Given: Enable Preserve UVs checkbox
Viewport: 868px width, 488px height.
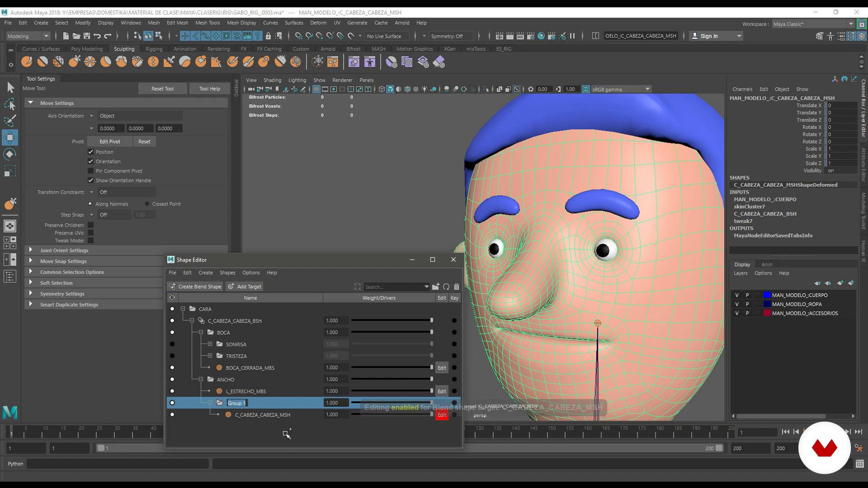Looking at the screenshot, I should (90, 233).
